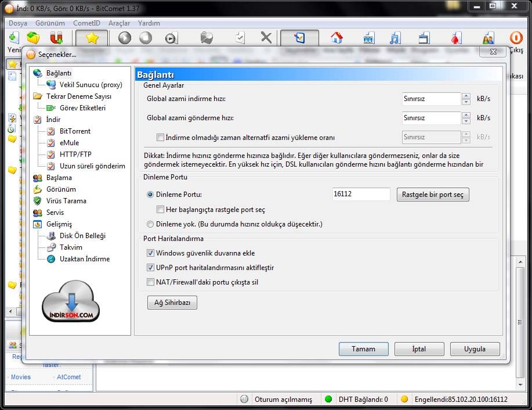
Task: Click the movies film toolbar icon
Action: (x=369, y=38)
